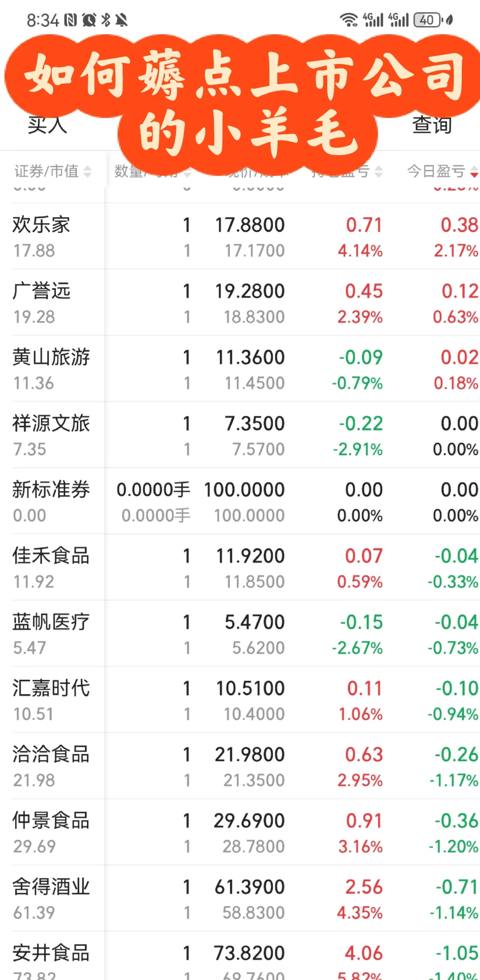480x980 pixels.
Task: Tap the 21.9800 price of 洽洽食品
Action: [250, 755]
